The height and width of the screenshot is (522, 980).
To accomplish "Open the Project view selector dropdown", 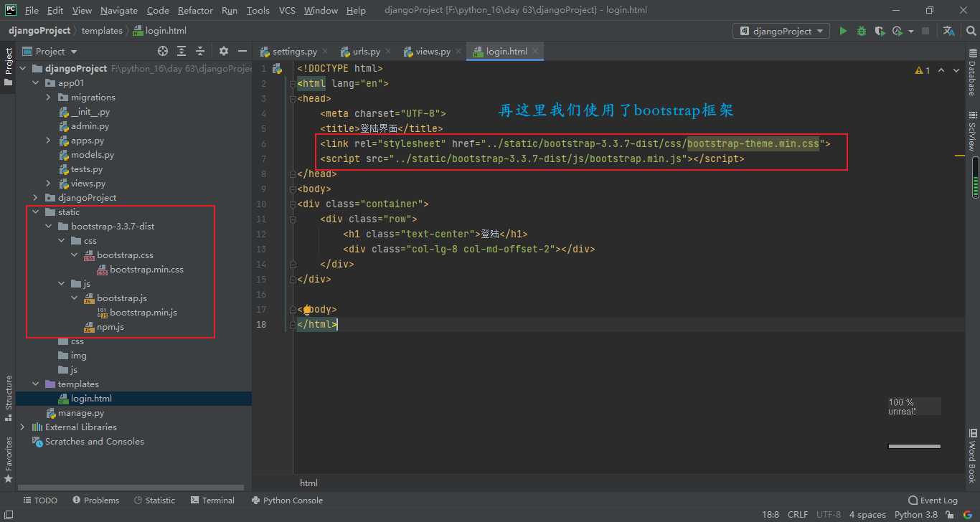I will pos(50,51).
